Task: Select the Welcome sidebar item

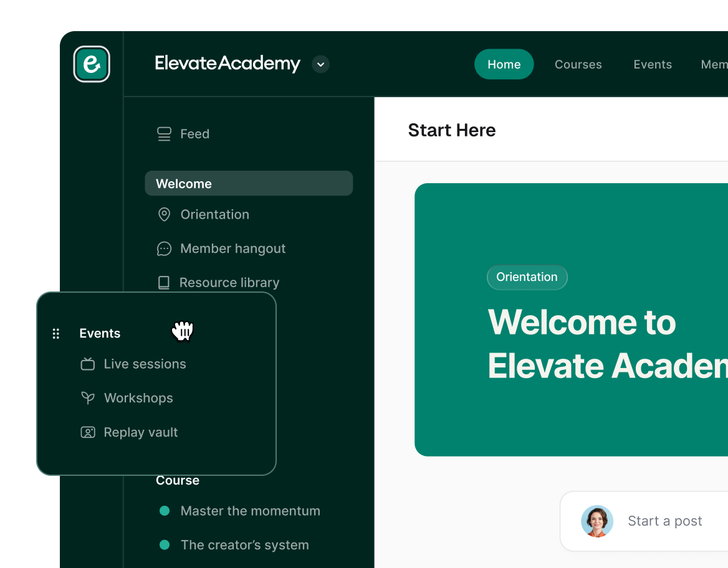Action: (x=249, y=183)
